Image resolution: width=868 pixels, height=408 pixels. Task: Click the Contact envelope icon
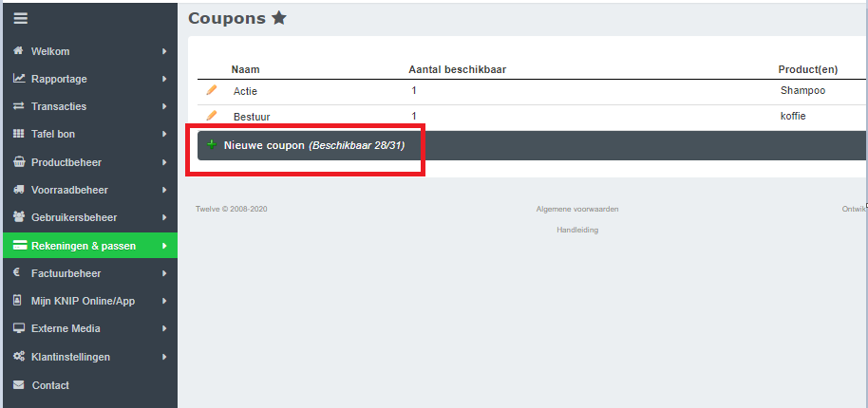coord(19,385)
